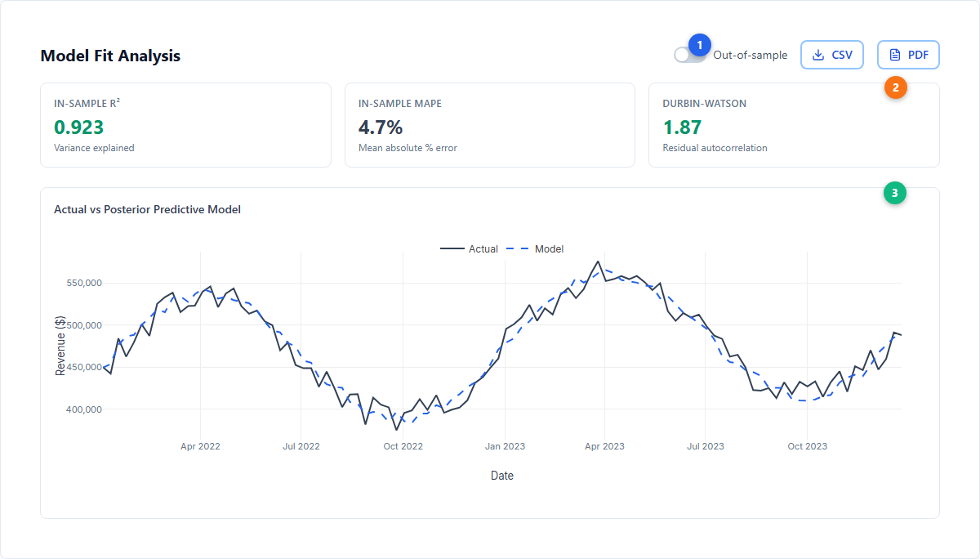This screenshot has width=980, height=559.
Task: Click the 550,000 y-axis tick label
Action: (x=83, y=283)
